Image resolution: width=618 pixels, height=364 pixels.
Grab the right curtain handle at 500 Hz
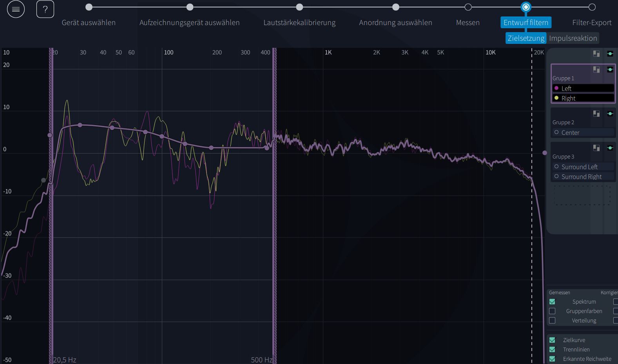tap(275, 206)
